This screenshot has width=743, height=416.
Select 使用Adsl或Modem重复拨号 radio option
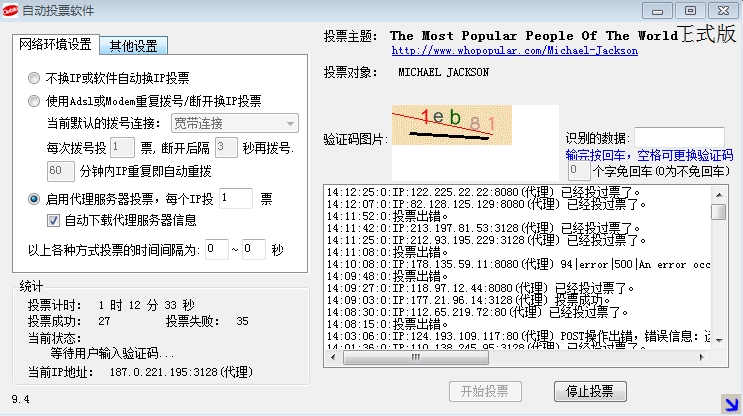click(x=34, y=101)
